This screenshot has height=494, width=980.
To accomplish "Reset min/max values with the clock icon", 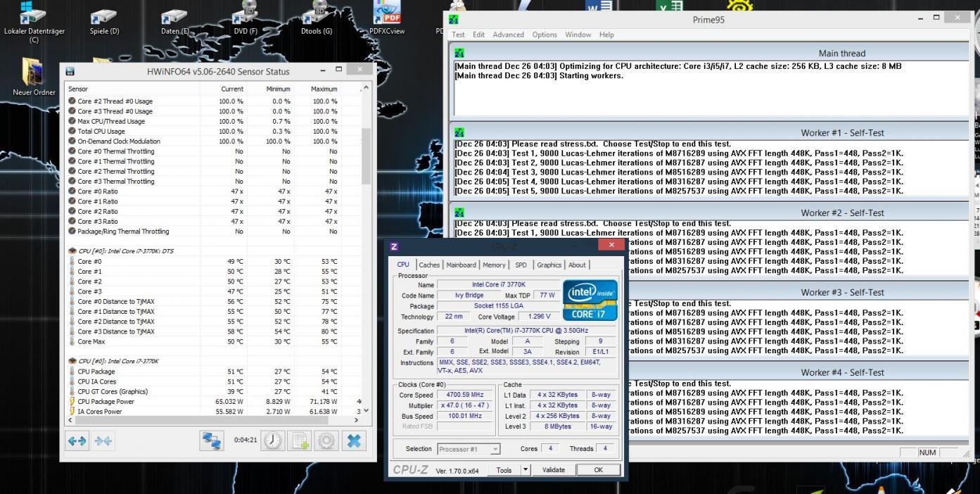I will [272, 441].
